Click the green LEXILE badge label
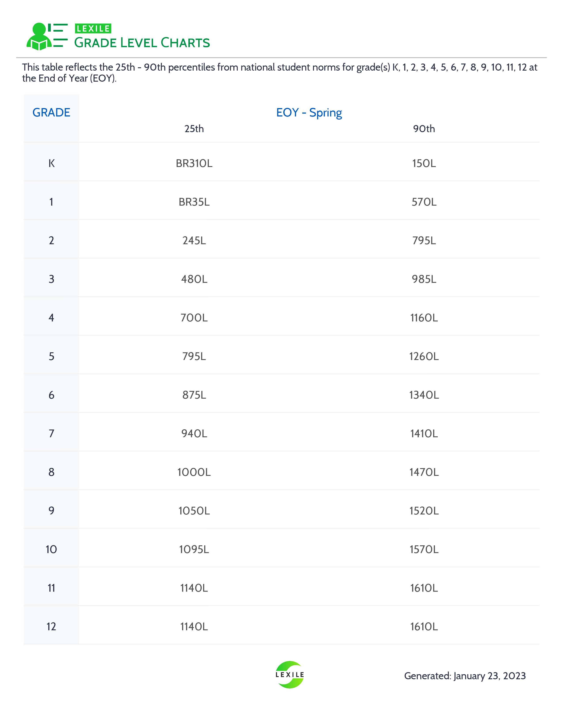The height and width of the screenshot is (728, 563). (93, 29)
